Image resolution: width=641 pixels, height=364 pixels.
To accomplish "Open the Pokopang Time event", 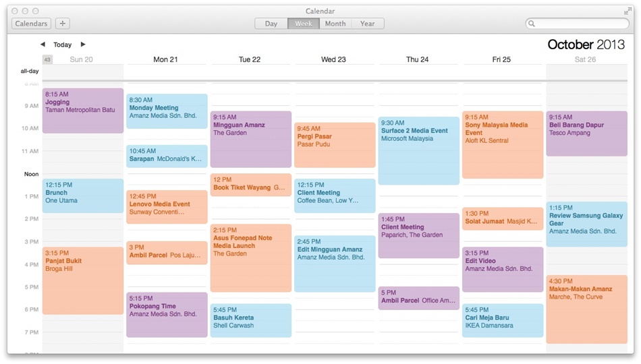I will point(167,315).
